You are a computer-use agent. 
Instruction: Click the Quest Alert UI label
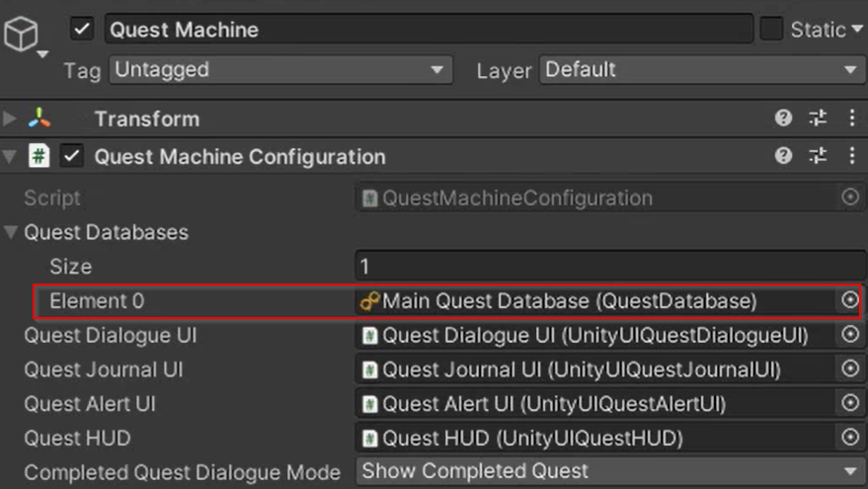pyautogui.click(x=90, y=404)
